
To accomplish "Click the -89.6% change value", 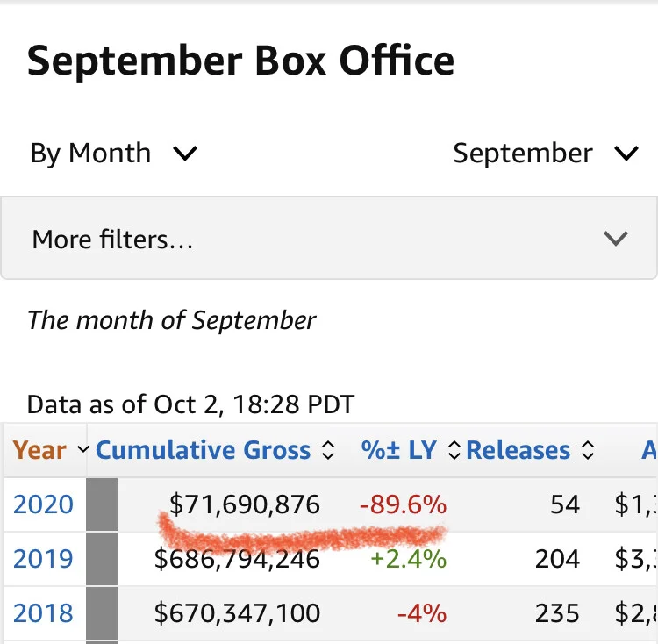I will [403, 504].
